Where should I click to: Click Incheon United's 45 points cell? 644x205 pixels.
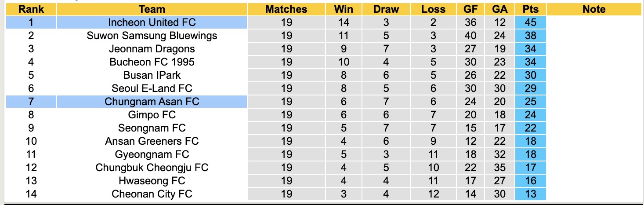pyautogui.click(x=531, y=22)
